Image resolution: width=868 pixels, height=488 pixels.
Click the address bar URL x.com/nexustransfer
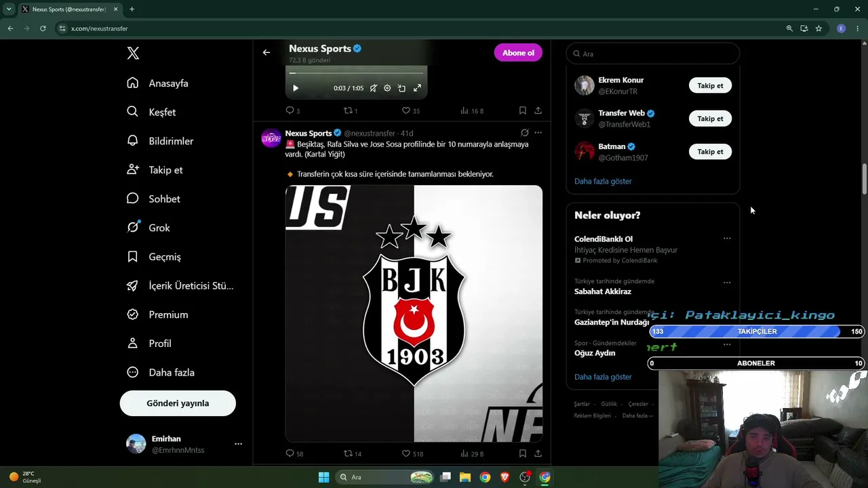pyautogui.click(x=100, y=28)
